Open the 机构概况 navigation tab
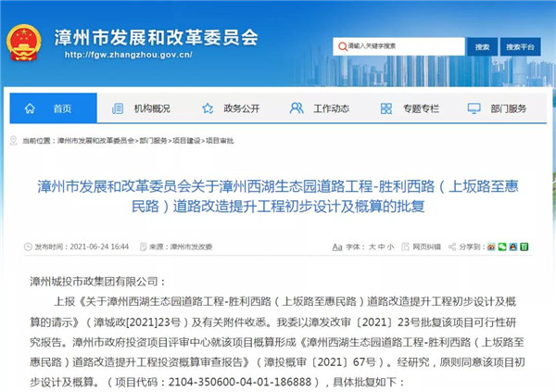 tap(142, 108)
